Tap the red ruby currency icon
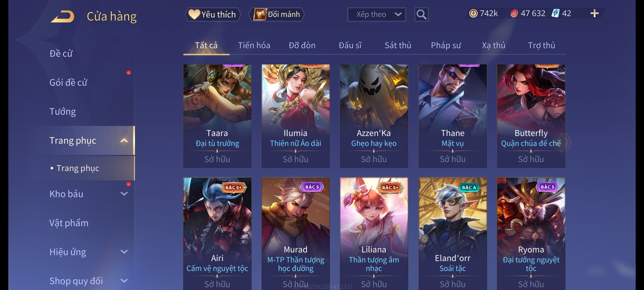The image size is (644, 290). [x=514, y=13]
